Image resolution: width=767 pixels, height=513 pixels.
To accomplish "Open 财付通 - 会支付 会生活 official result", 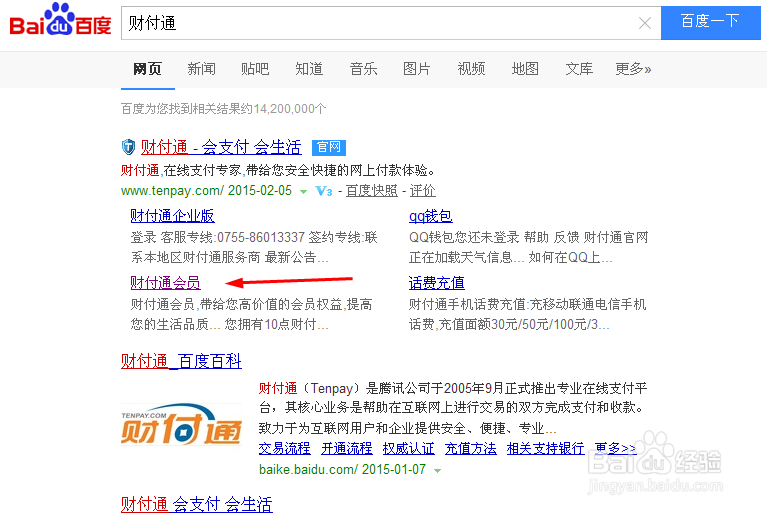I will point(221,147).
